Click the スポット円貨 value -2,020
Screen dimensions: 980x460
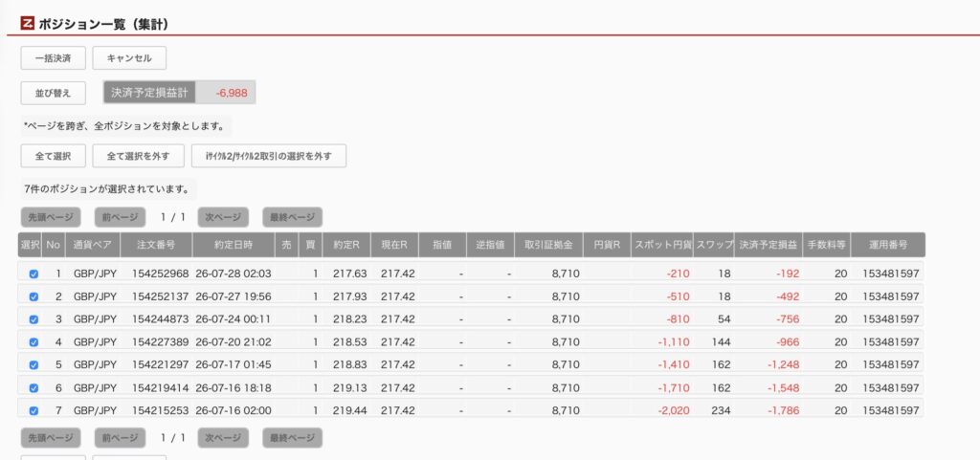coord(673,410)
